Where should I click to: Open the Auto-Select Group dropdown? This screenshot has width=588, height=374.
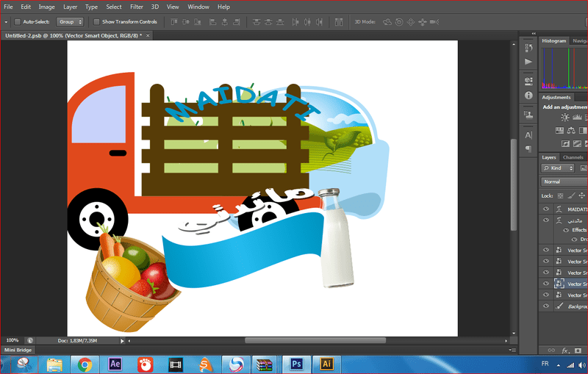(x=70, y=22)
